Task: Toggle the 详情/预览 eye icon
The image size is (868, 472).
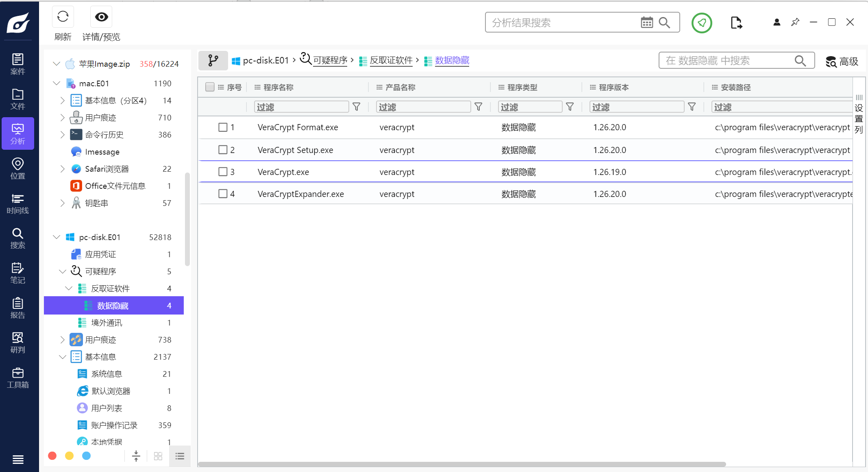Action: [x=101, y=17]
